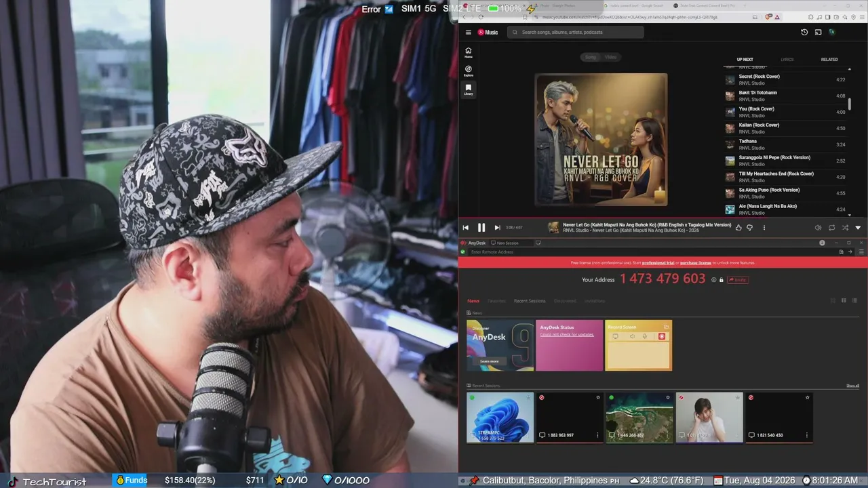Play Tadhana from the queue
This screenshot has width=868, height=488.
pyautogui.click(x=785, y=144)
